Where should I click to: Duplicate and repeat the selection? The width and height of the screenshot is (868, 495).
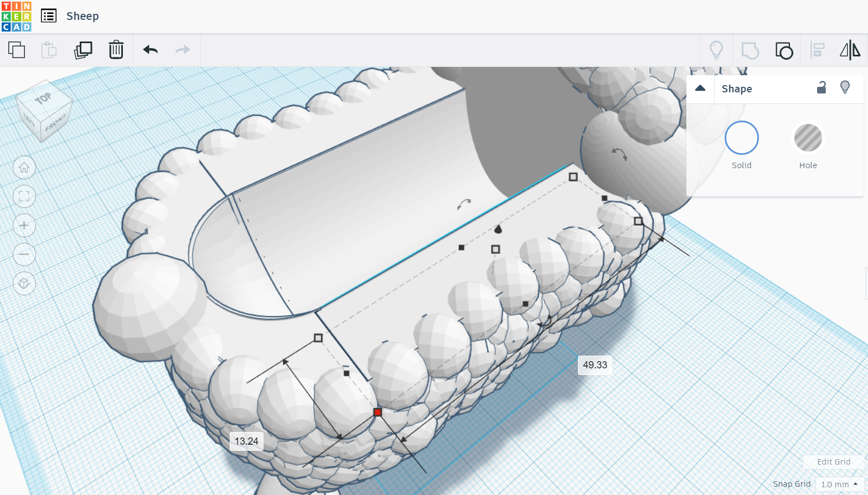83,50
